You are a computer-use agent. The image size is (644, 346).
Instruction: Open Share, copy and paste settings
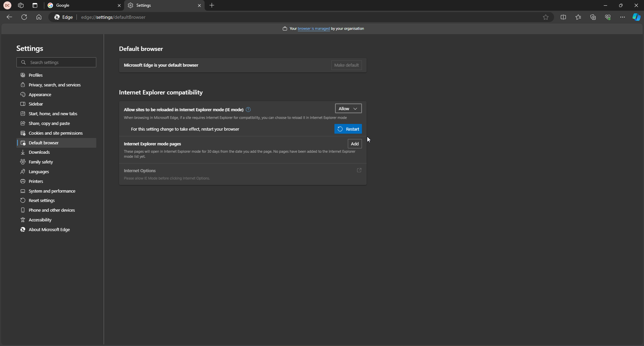56,123
